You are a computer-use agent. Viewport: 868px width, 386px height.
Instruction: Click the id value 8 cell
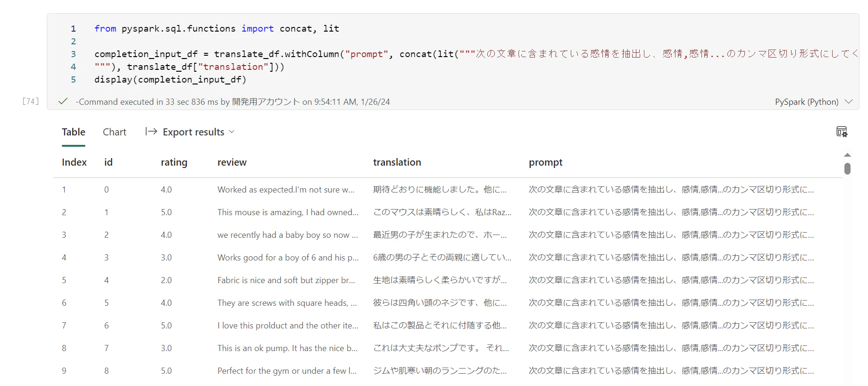click(x=107, y=371)
